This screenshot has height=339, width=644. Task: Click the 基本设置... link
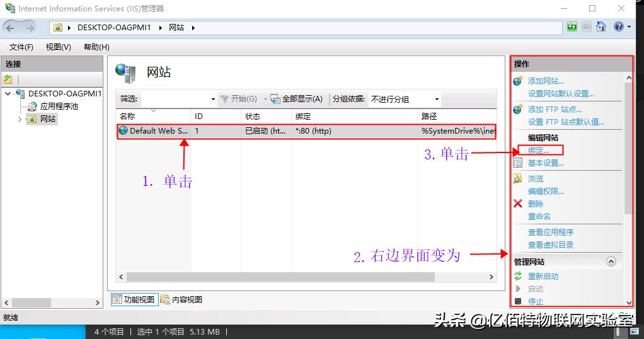[x=545, y=163]
